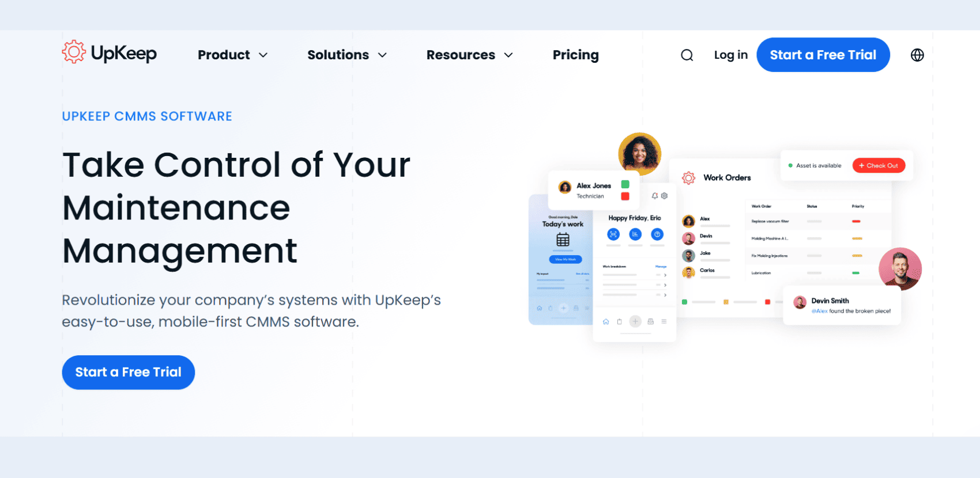Image resolution: width=980 pixels, height=478 pixels.
Task: Click the gear logo beside Work Orders
Action: tap(688, 178)
